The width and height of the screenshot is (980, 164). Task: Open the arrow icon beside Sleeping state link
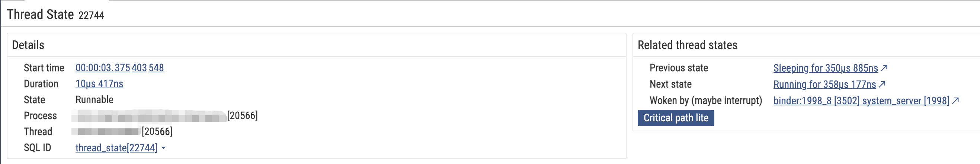pyautogui.click(x=884, y=68)
